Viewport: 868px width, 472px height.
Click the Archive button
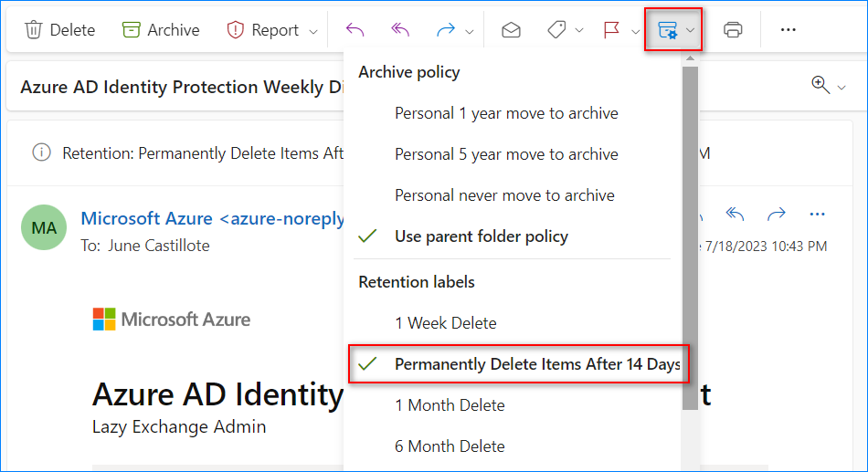click(161, 30)
